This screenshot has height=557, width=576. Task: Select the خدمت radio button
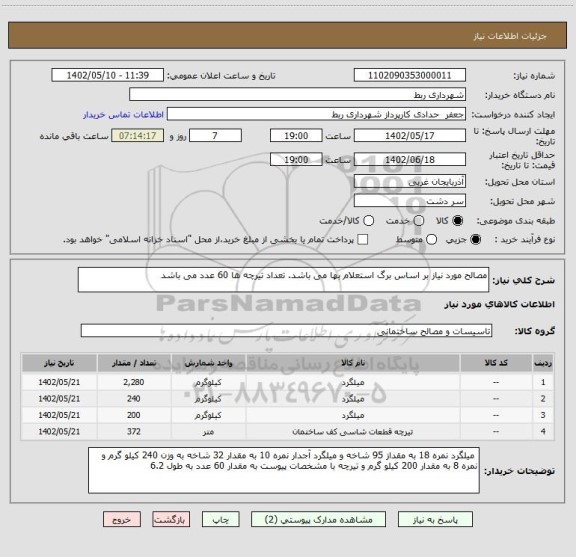click(x=418, y=220)
